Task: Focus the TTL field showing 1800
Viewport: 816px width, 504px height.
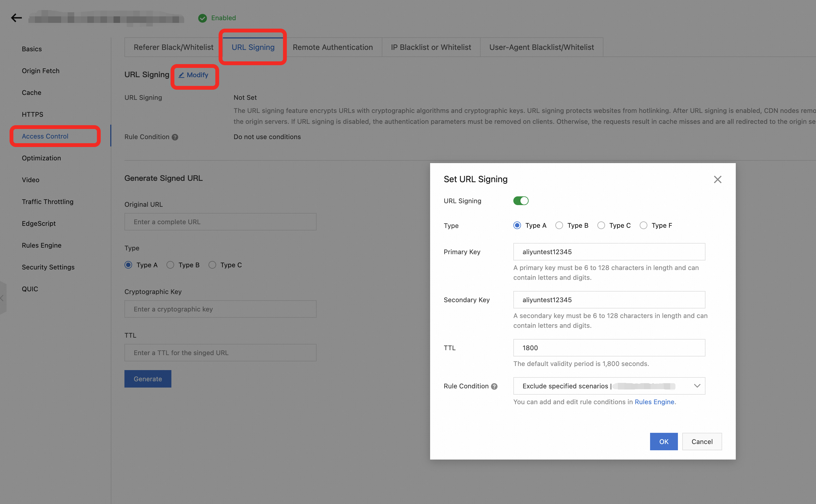Action: coord(609,348)
